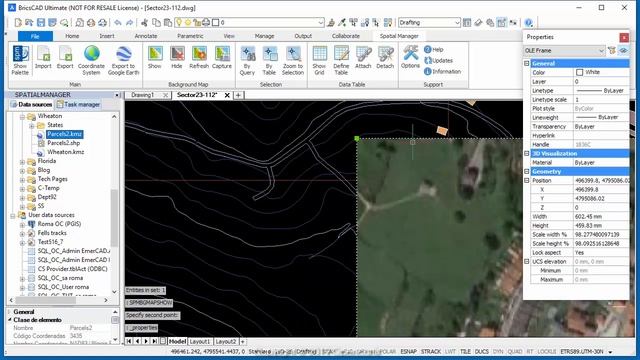Select By Query selection tool
This screenshot has height=360, width=640.
tap(247, 60)
